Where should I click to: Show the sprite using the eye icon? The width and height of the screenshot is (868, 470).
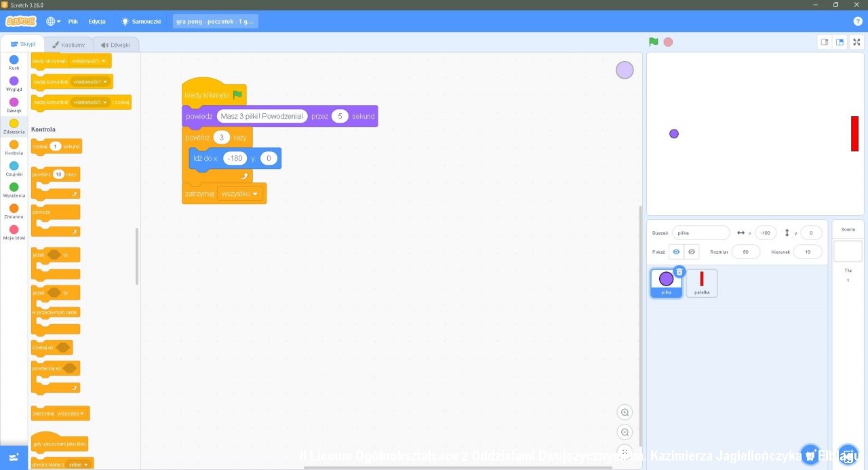(676, 252)
